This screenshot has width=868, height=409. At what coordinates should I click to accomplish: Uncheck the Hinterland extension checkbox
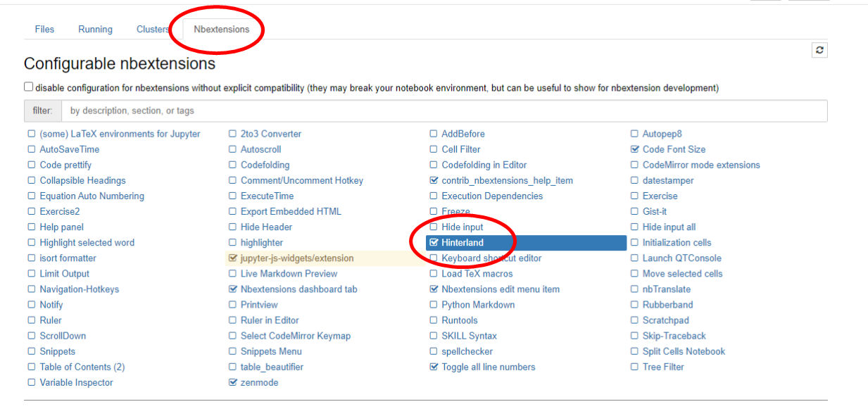point(434,243)
